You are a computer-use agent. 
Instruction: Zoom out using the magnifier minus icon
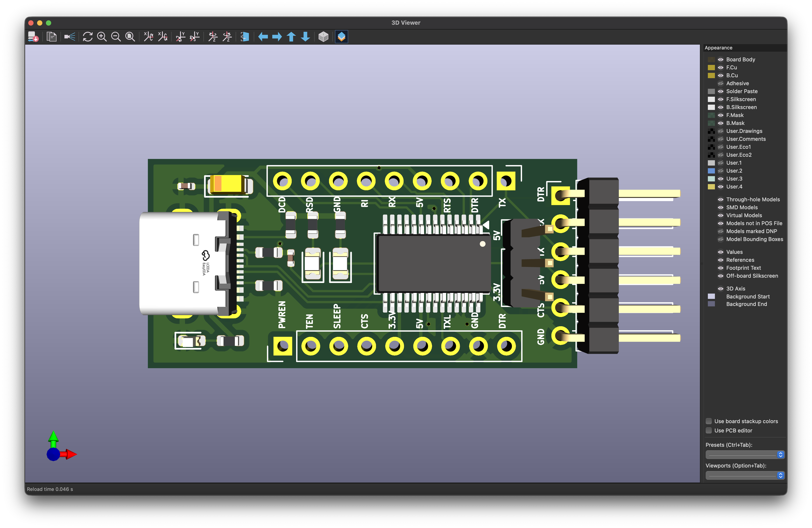[x=116, y=36]
